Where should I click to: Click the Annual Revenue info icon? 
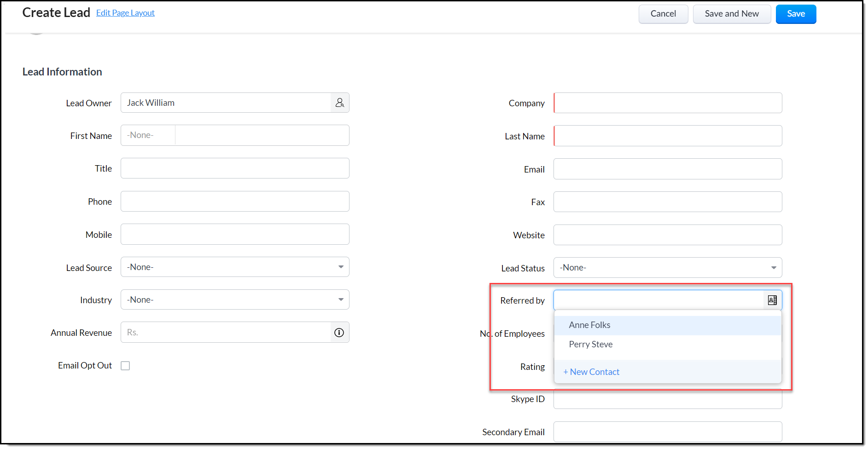click(x=339, y=333)
